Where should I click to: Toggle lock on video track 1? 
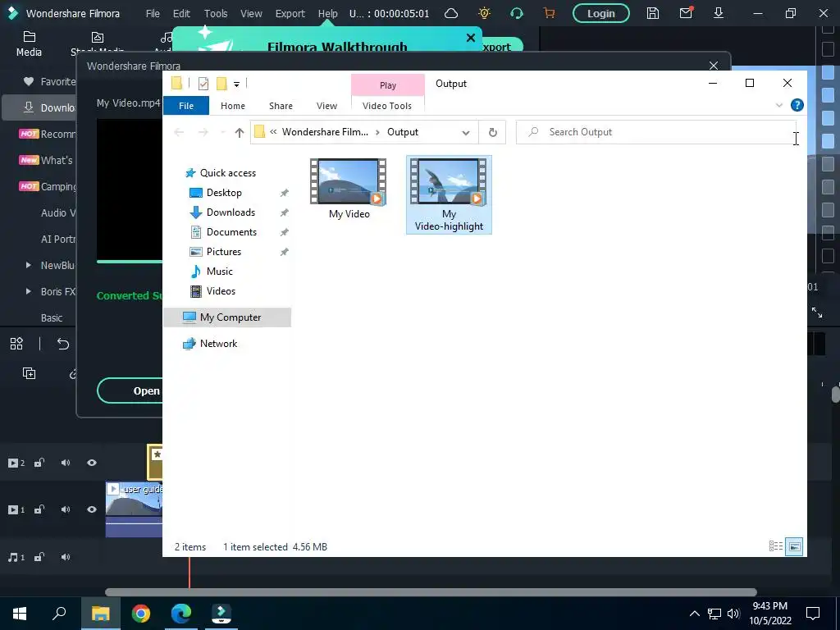39,509
